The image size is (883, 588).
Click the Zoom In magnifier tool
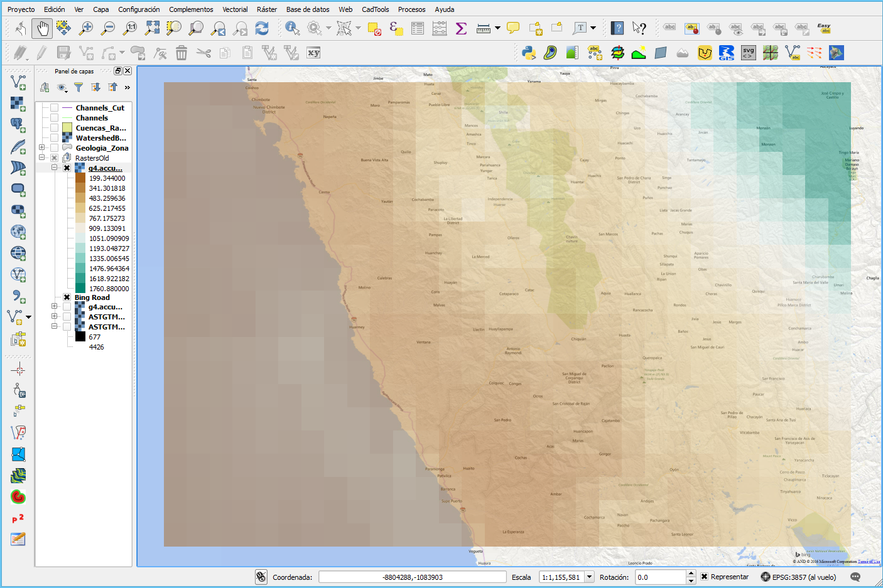86,28
